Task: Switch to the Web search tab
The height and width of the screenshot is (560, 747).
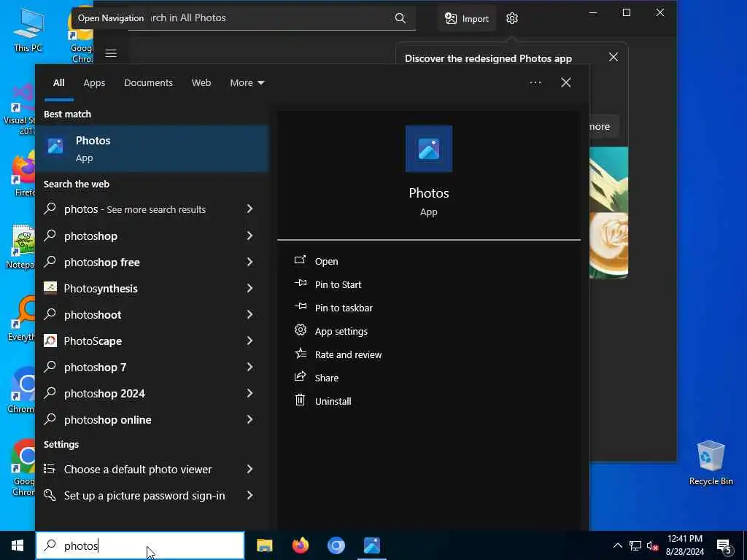Action: pyautogui.click(x=201, y=83)
